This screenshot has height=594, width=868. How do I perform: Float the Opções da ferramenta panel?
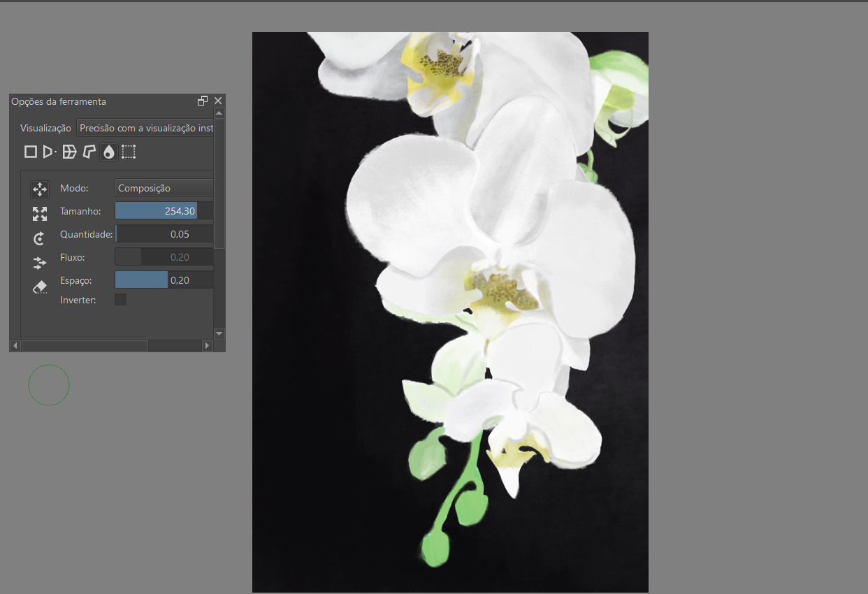(203, 101)
